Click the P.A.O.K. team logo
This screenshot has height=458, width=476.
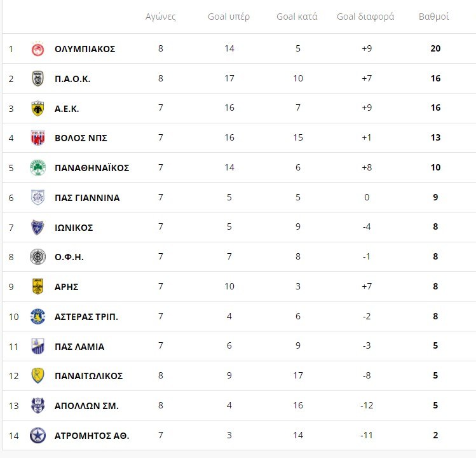pos(38,79)
